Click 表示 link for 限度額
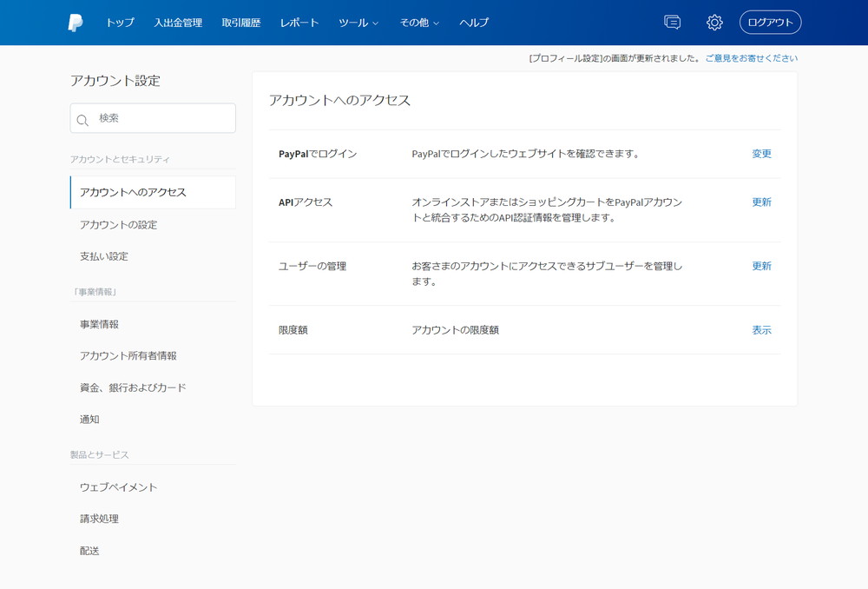This screenshot has height=589, width=868. pos(761,330)
